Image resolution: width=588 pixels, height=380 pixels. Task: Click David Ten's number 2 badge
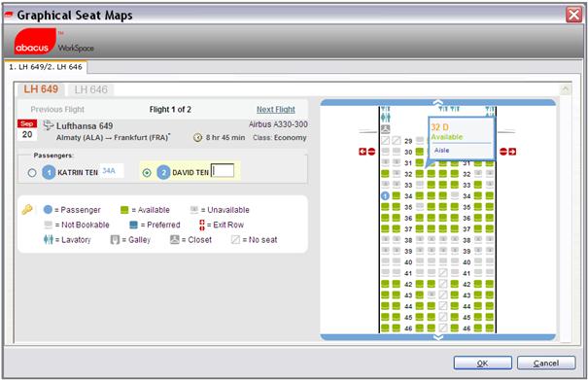[x=163, y=173]
